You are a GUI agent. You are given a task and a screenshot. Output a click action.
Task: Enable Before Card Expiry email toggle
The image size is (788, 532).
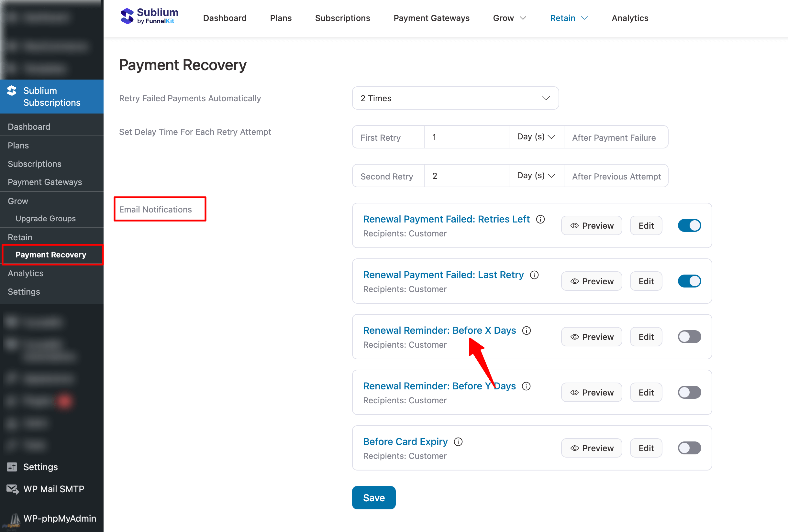pos(689,448)
